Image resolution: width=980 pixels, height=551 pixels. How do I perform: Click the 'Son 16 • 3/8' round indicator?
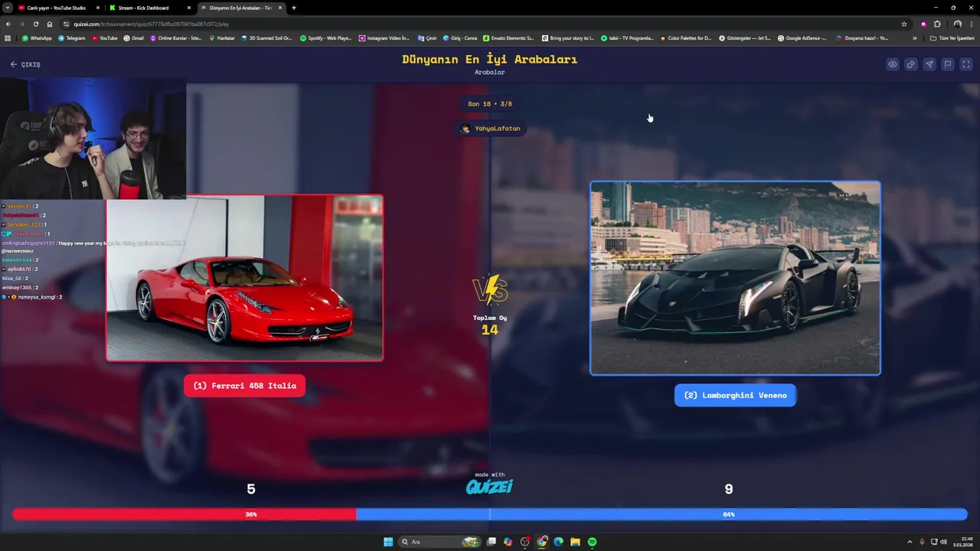(x=490, y=104)
